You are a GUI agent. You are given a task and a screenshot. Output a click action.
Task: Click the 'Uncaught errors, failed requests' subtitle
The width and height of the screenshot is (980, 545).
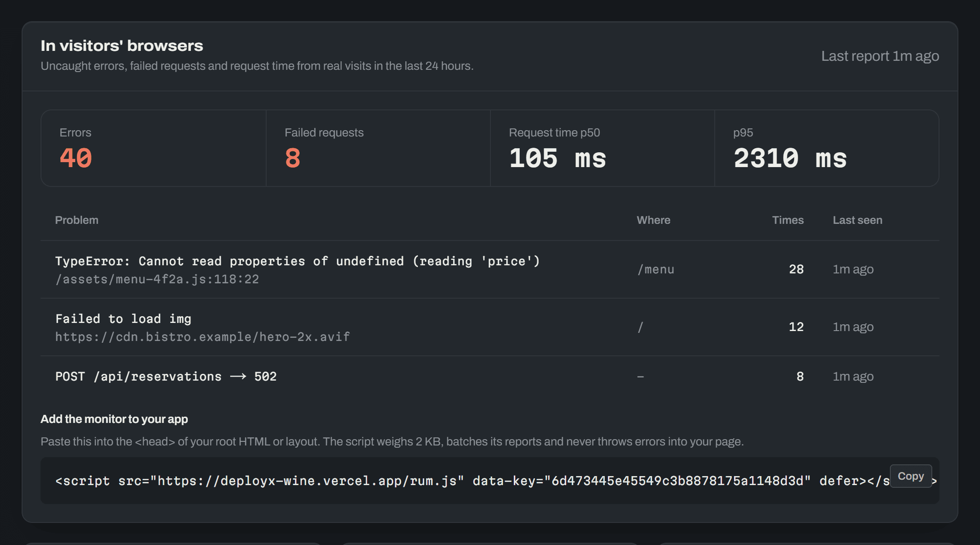pos(257,66)
